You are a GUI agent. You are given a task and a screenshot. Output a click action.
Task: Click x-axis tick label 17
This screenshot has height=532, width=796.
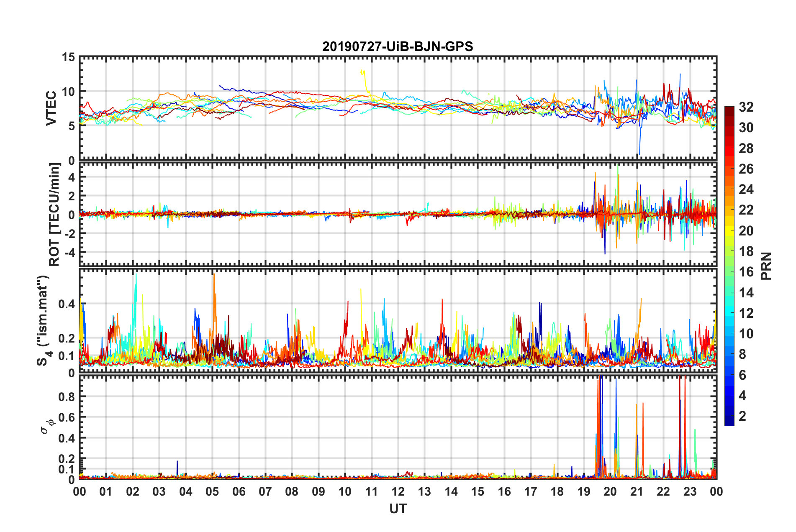click(531, 491)
